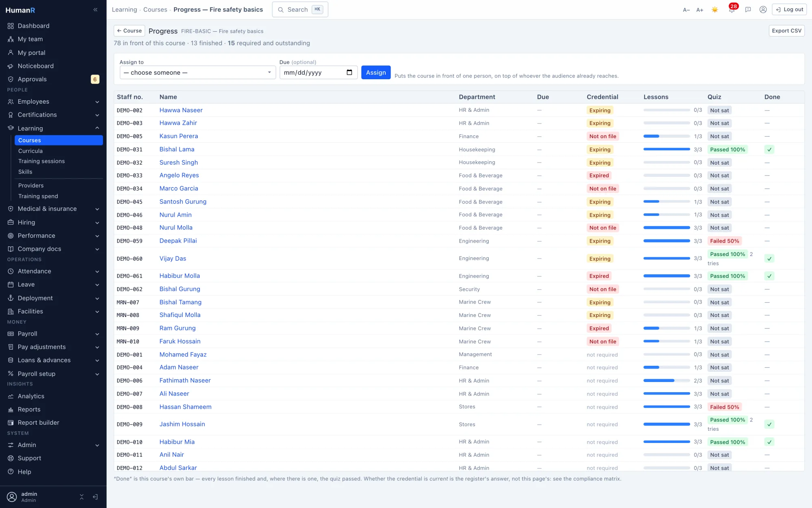Viewport: 812px width, 508px height.
Task: Click the search magnifier icon
Action: click(x=281, y=10)
